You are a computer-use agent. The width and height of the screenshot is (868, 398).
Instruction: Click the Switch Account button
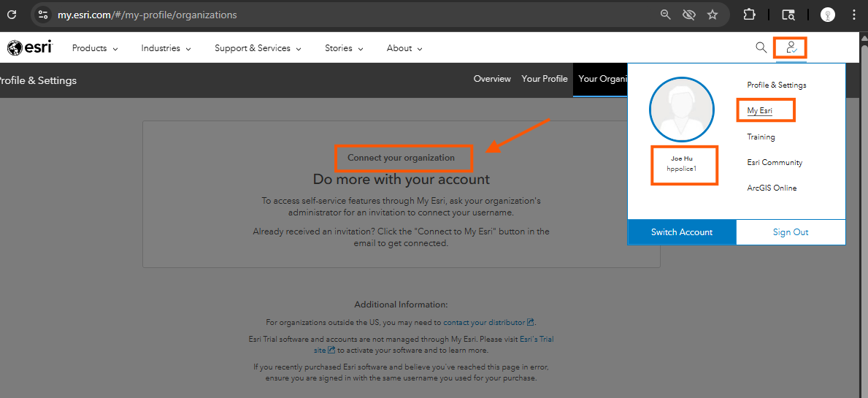682,232
